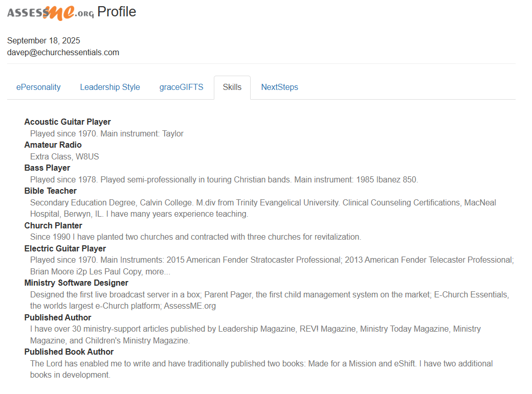
Task: Click AssessME.org text in the software description
Action: [x=189, y=306]
